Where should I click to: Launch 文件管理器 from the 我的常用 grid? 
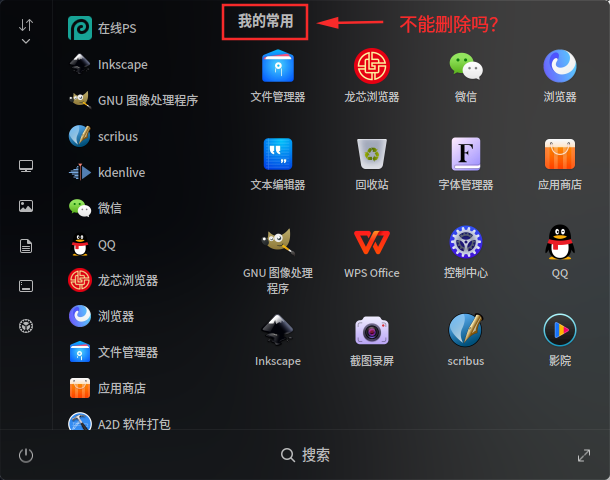278,76
